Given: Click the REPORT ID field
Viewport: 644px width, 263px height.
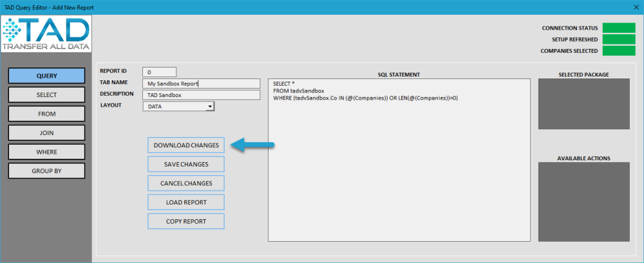Looking at the screenshot, I should 159,72.
